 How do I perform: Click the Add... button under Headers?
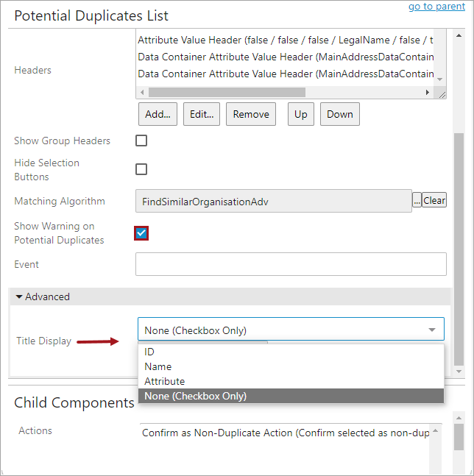click(x=158, y=114)
